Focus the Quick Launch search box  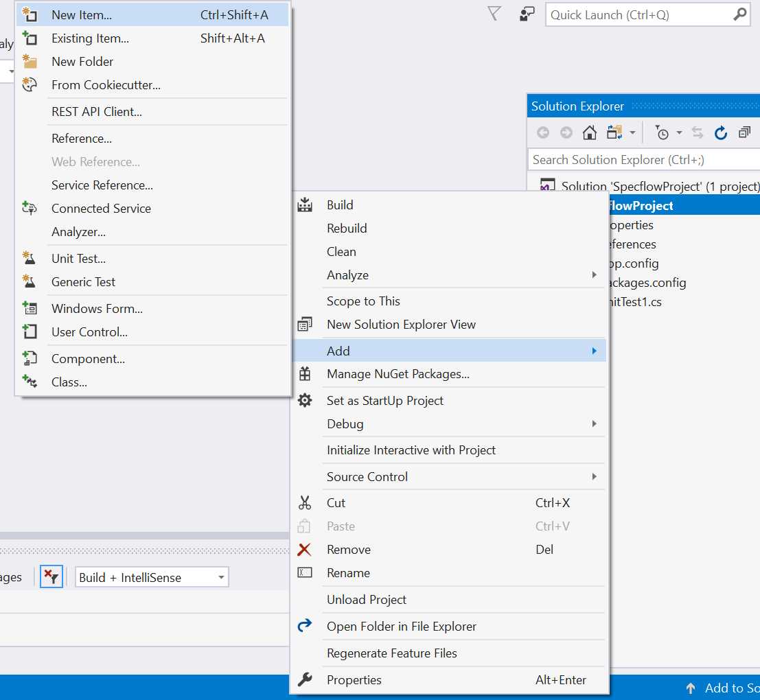coord(647,15)
